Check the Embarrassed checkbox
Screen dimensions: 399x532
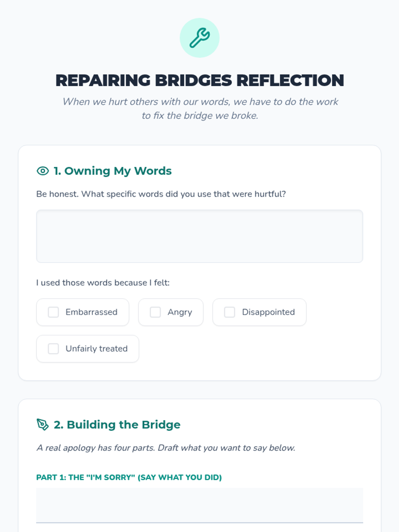(x=53, y=312)
